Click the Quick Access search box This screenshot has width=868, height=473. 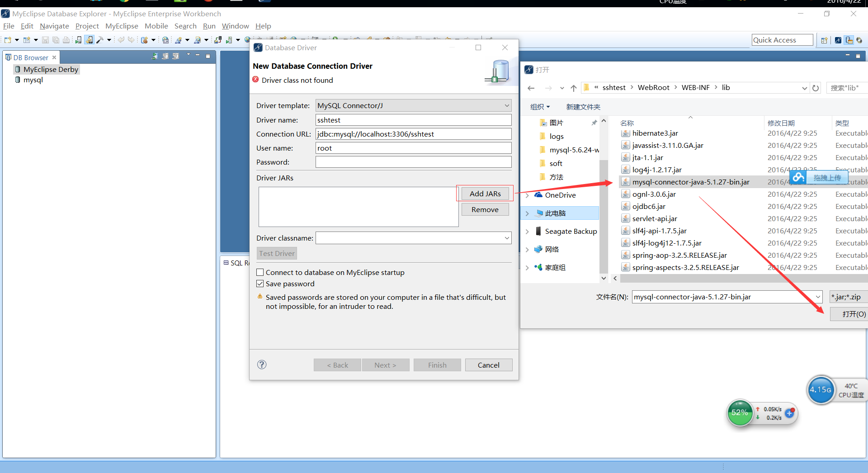(783, 40)
